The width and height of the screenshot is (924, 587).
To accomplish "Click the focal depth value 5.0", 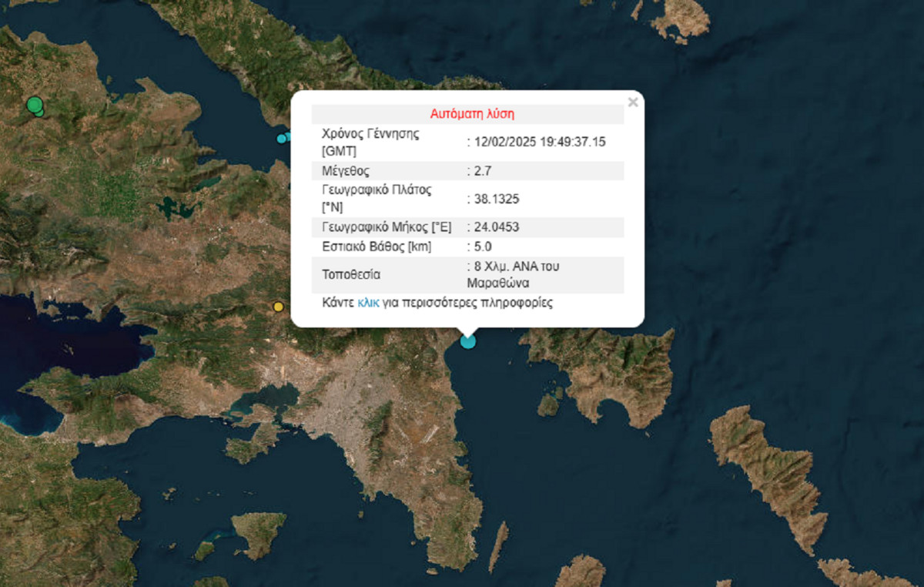I will [483, 247].
